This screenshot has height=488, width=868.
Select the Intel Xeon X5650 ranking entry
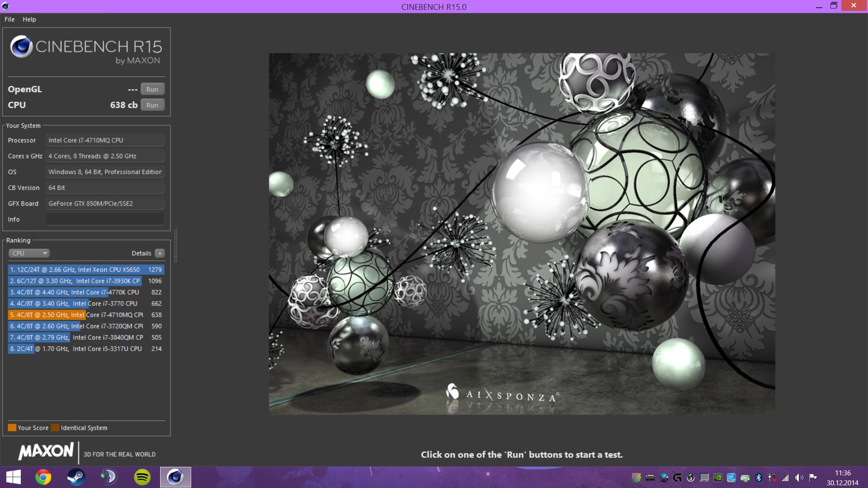[86, 269]
